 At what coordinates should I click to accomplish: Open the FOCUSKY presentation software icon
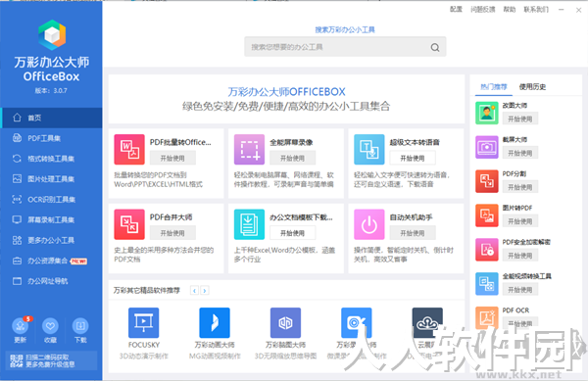point(144,322)
